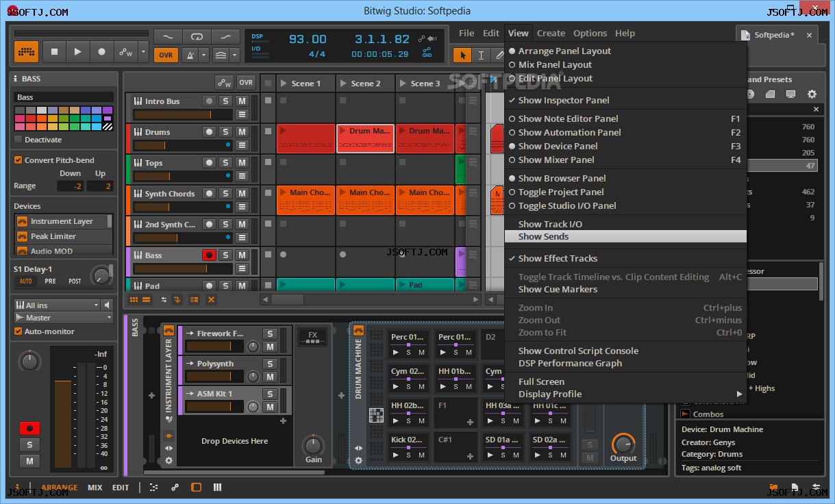The image size is (835, 504).
Task: Uncheck the Auto-monitor checkbox
Action: click(x=18, y=331)
